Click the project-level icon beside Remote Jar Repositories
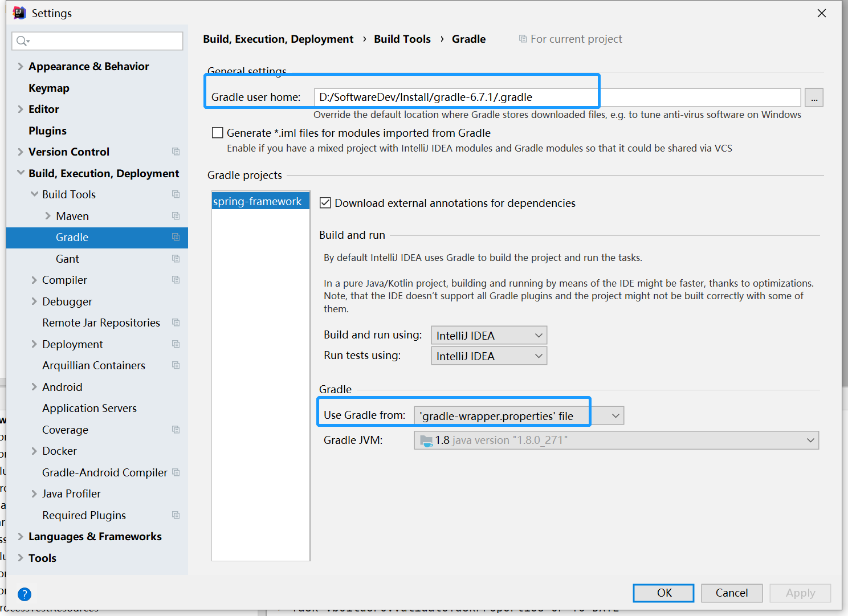 pos(176,323)
